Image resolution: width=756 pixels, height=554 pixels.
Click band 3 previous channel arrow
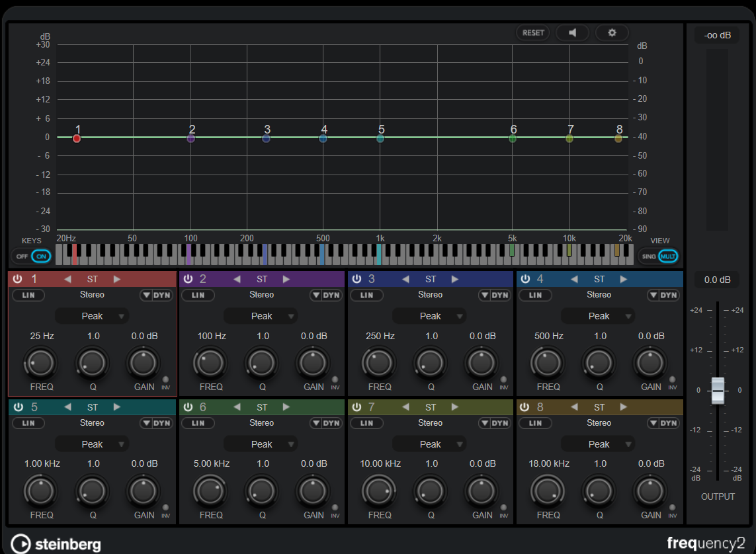pos(405,279)
